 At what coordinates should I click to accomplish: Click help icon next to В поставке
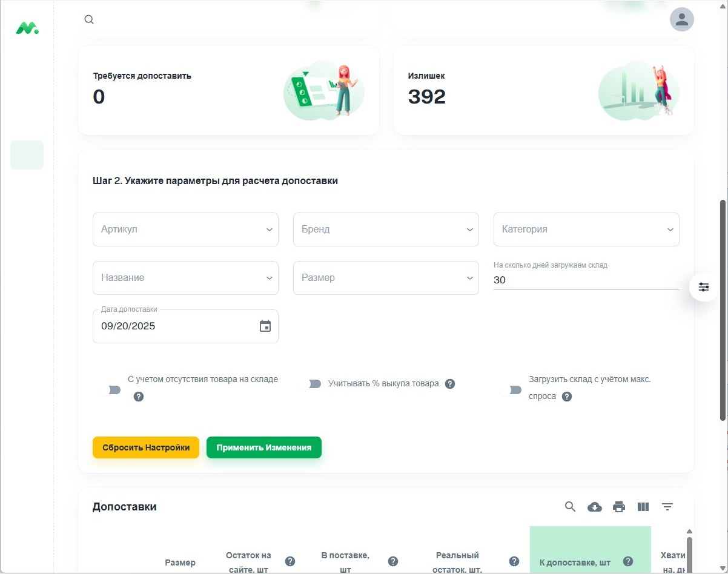point(392,561)
